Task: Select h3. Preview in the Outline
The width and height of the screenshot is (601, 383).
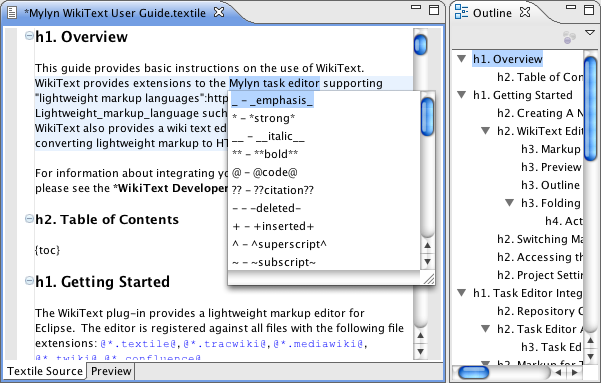Action: [551, 167]
